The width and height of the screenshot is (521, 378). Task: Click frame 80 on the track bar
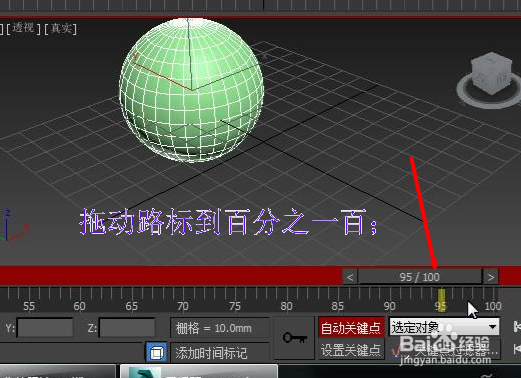[287, 306]
